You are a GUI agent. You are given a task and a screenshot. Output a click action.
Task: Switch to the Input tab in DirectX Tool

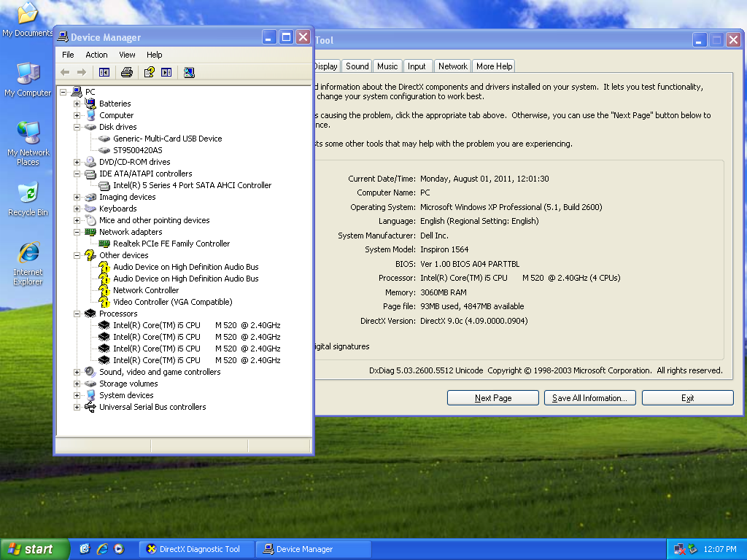point(417,66)
